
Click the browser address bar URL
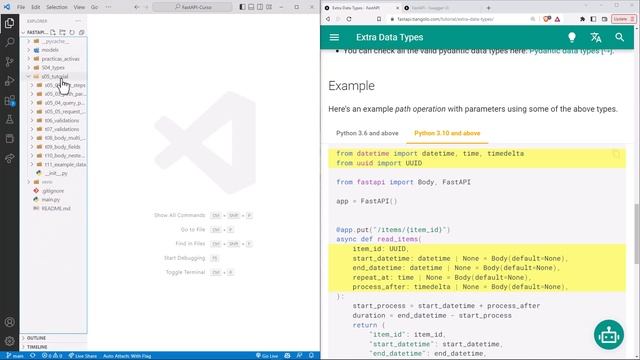(445, 19)
